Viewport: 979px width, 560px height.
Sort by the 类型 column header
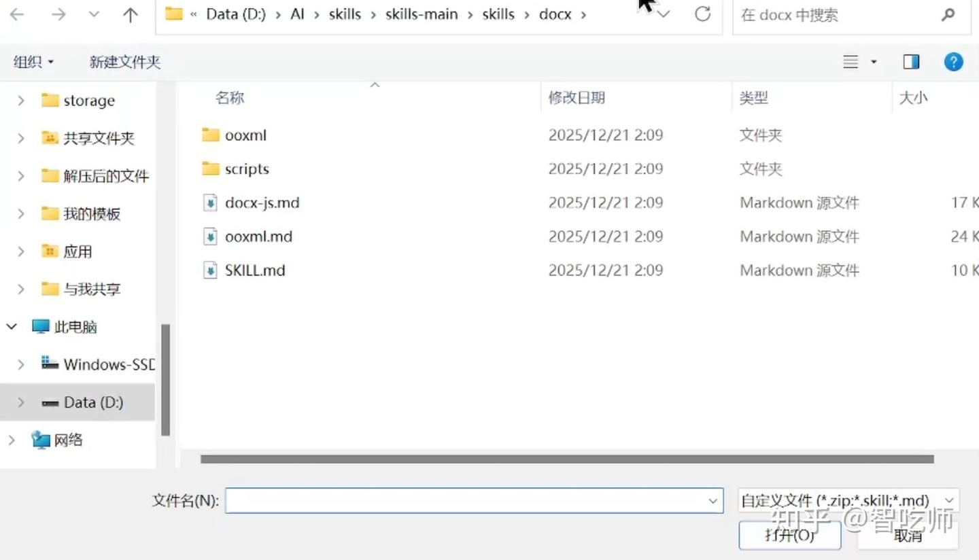point(753,98)
